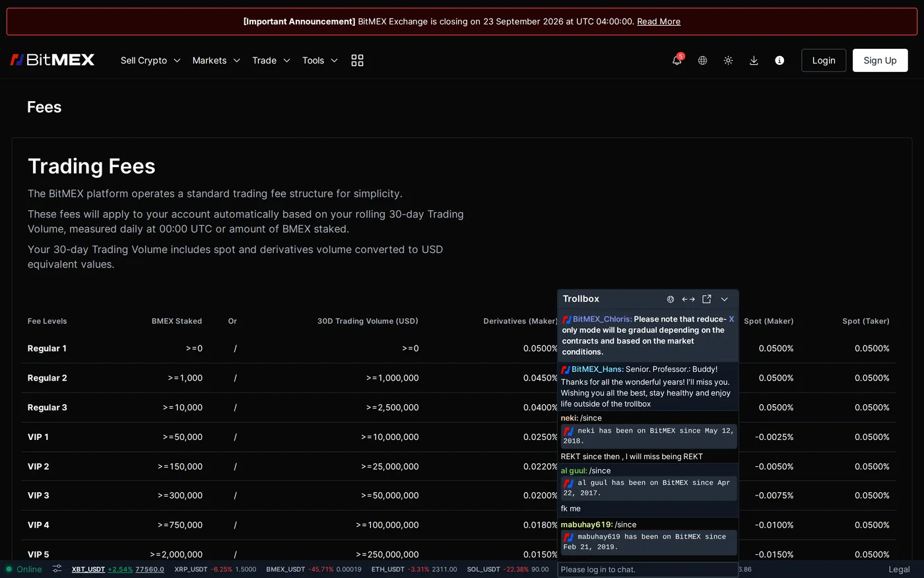The width and height of the screenshot is (924, 578).
Task: Click >=50,000 BMEX Staked value for VIP 1
Action: point(183,437)
